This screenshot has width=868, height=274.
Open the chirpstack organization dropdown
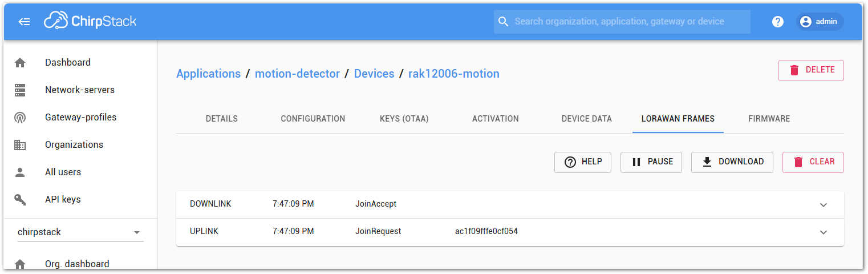pos(80,232)
